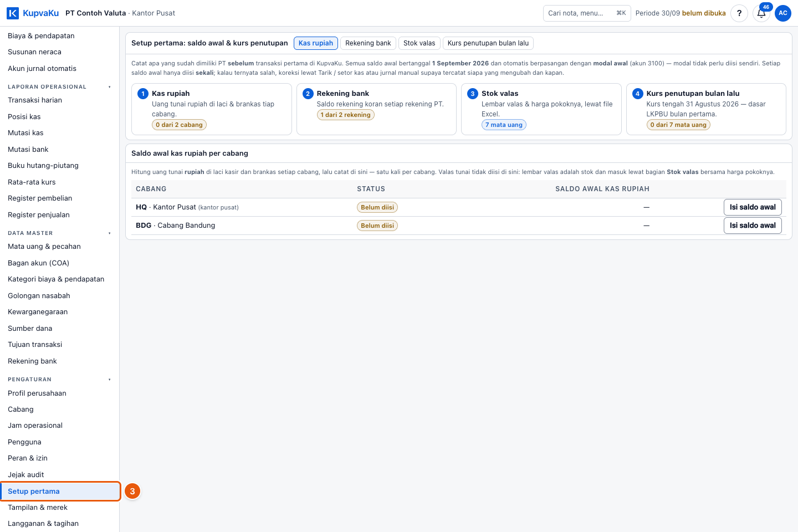Screen dimensions: 798x532
Task: Click the KupvaKu logo icon
Action: 13,13
